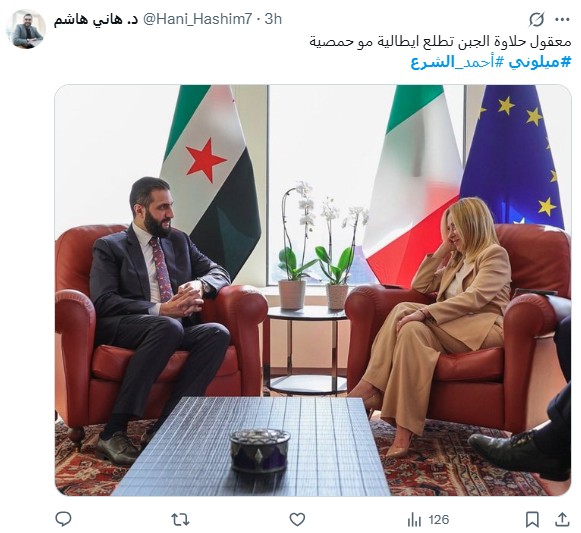Click the EU flag in the photo
This screenshot has height=533, width=581.
pyautogui.click(x=512, y=156)
